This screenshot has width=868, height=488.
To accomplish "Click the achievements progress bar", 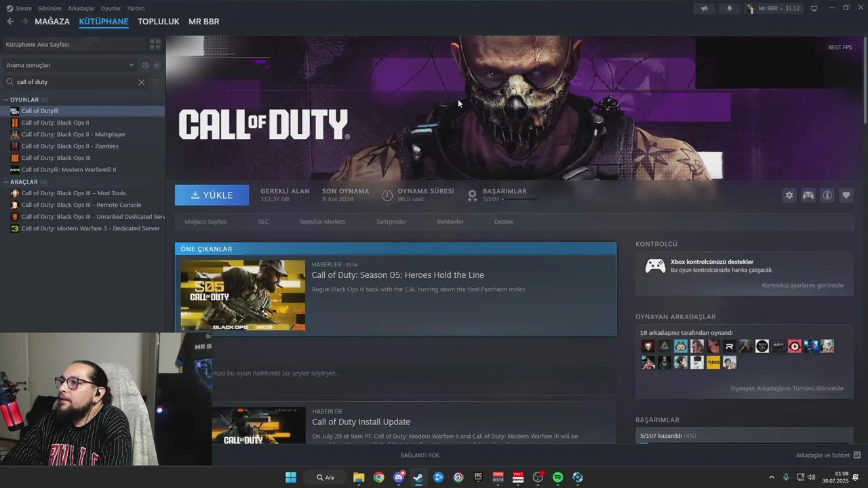I will click(519, 199).
